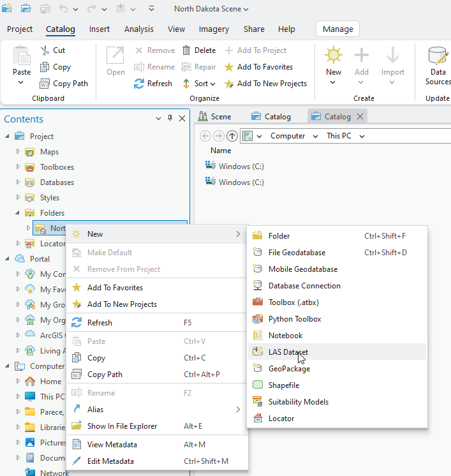Click Add To New Projects in ribbon
Viewport: 451px width, 476px height.
coord(265,84)
